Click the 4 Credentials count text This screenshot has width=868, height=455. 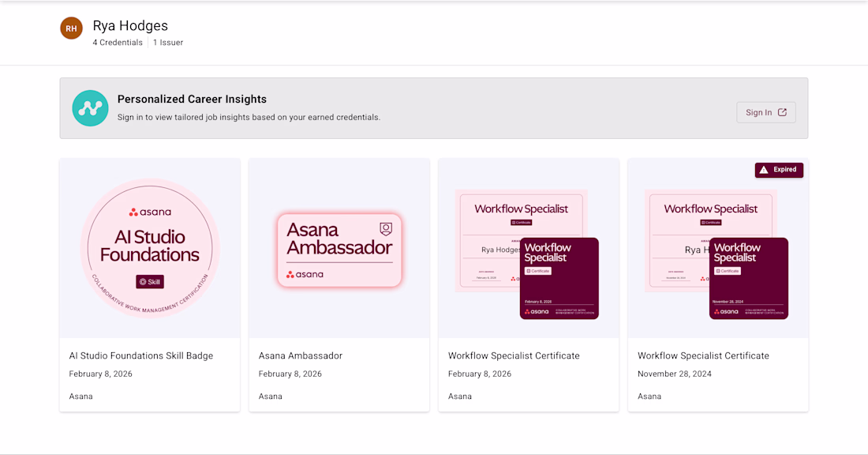118,43
